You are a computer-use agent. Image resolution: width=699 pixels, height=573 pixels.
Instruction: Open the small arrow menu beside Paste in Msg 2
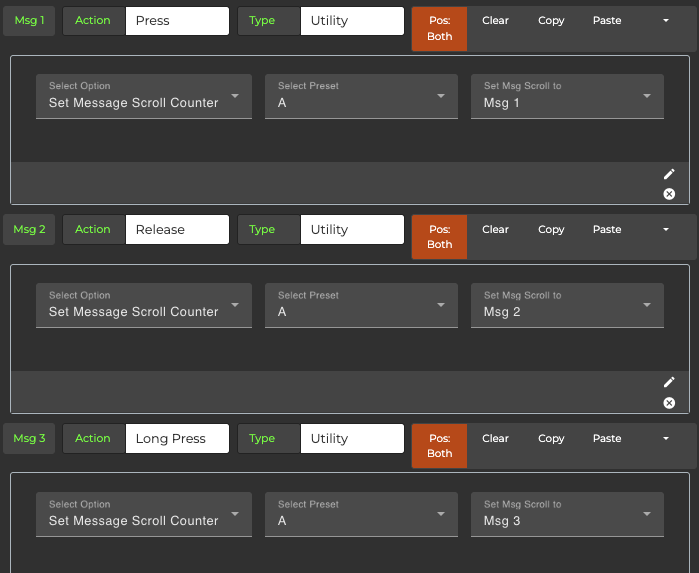[666, 229]
